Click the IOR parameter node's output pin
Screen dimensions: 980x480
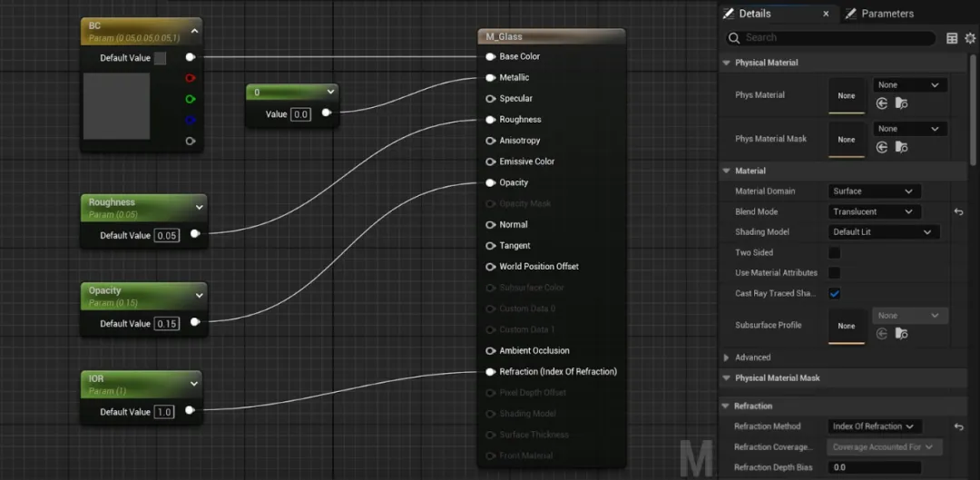point(190,411)
